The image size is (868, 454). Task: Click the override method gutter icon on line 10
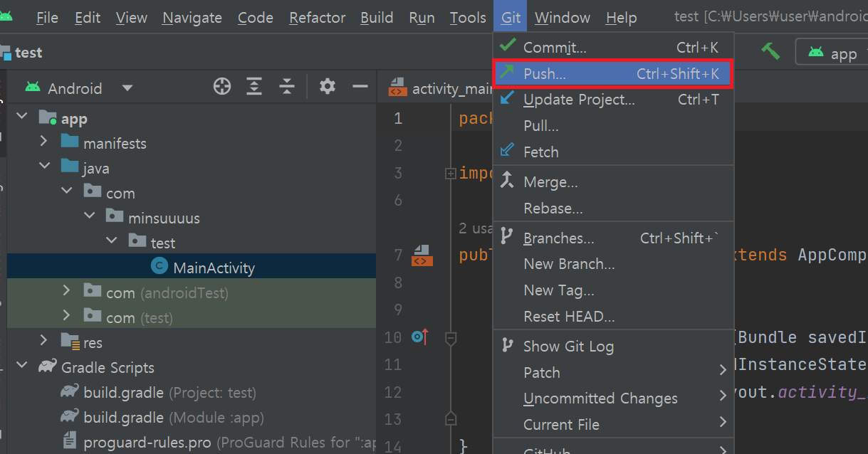click(420, 337)
